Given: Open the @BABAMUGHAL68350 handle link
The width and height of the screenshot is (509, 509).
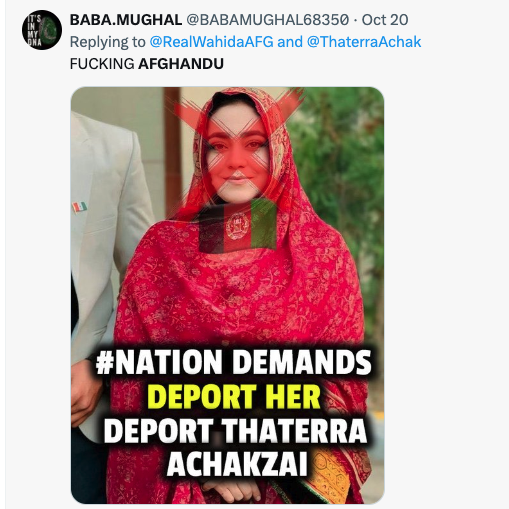Looking at the screenshot, I should pyautogui.click(x=267, y=20).
